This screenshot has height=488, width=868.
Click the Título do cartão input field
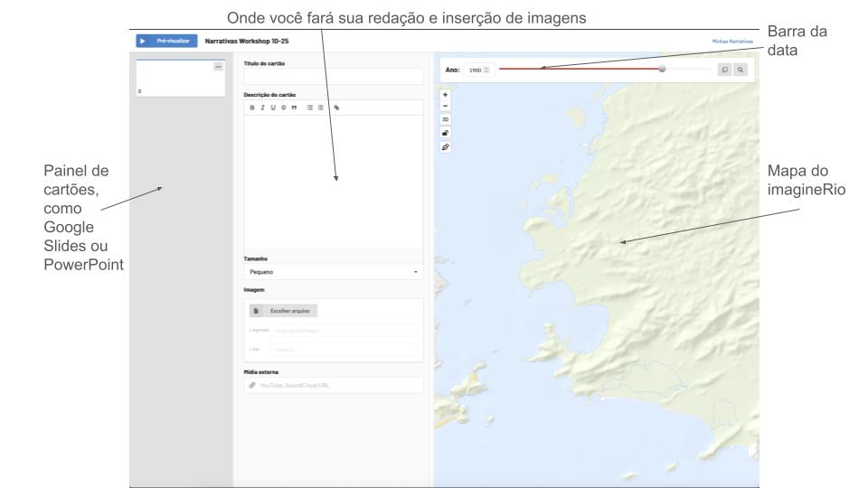pyautogui.click(x=332, y=77)
